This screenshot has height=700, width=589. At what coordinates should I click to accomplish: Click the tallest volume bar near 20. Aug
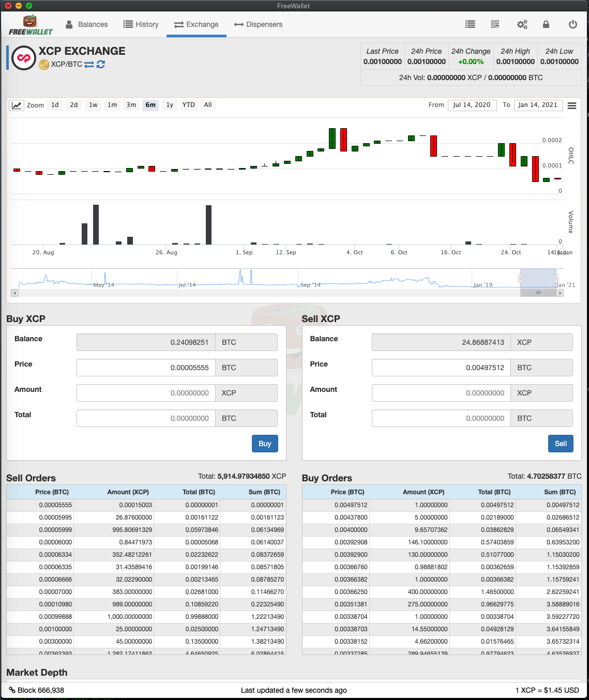[96, 225]
